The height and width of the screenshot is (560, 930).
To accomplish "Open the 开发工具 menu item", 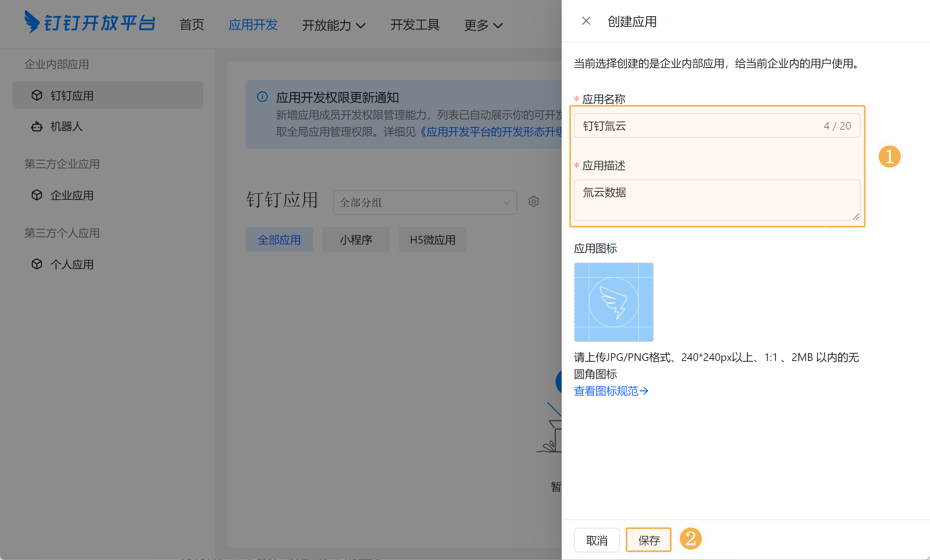I will click(415, 25).
